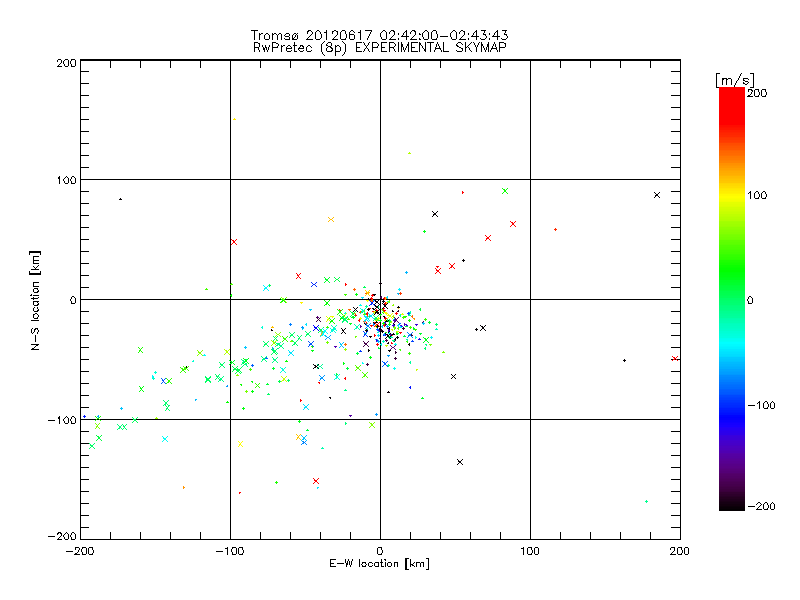Click the red X marker at right plot edge
The width and height of the screenshot is (800, 600).
click(675, 359)
